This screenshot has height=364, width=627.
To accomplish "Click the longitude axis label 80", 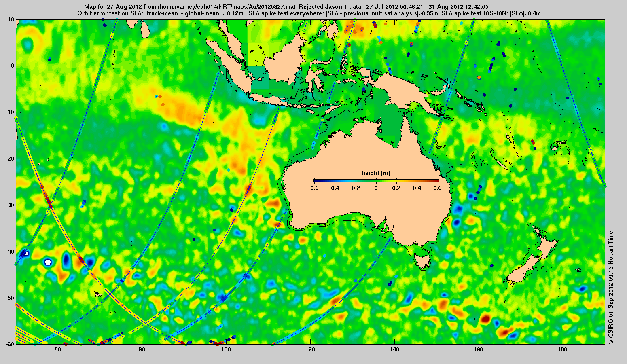I will pyautogui.click(x=142, y=350).
